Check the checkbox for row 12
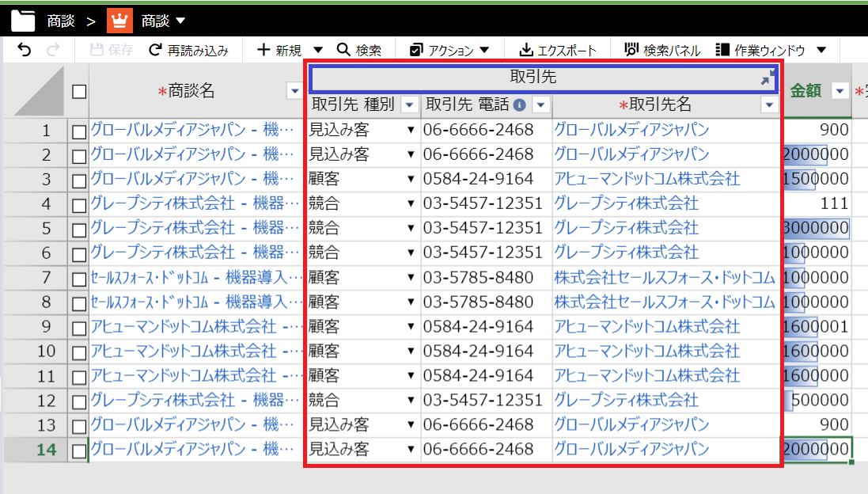This screenshot has width=868, height=494. pyautogui.click(x=79, y=401)
